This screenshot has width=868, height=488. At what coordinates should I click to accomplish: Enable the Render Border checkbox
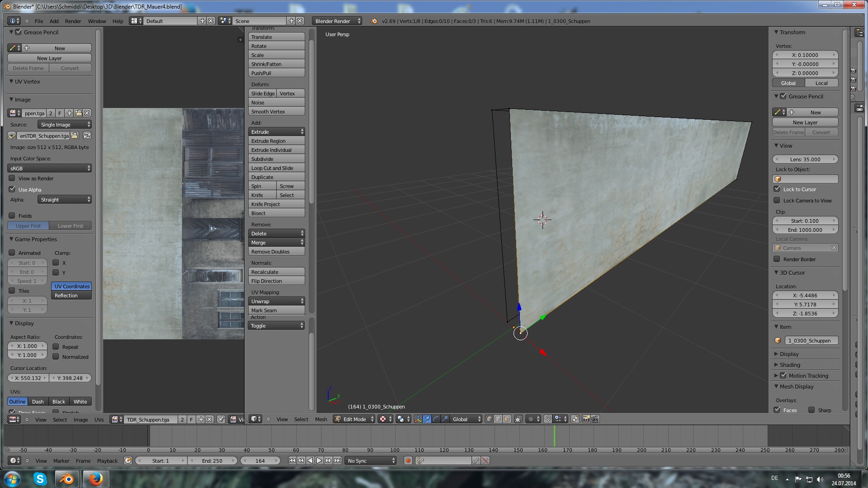777,259
